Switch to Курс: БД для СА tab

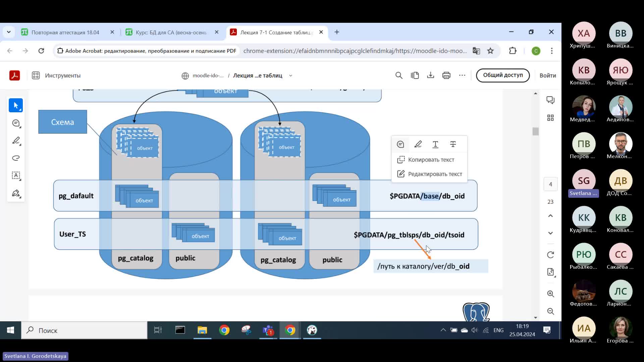[x=171, y=33]
